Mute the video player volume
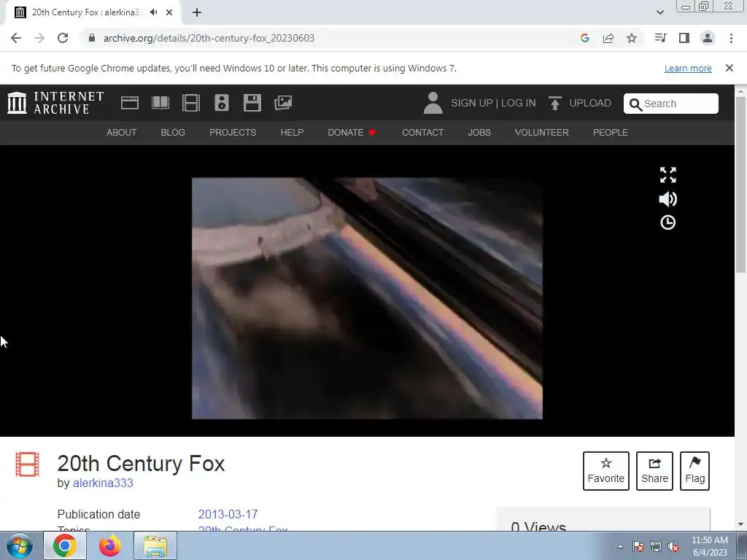 (x=668, y=199)
